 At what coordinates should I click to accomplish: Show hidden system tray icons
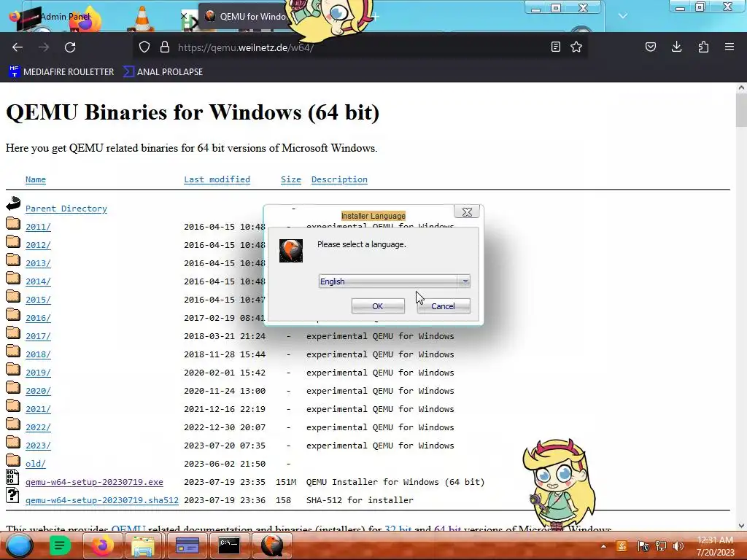(x=603, y=546)
